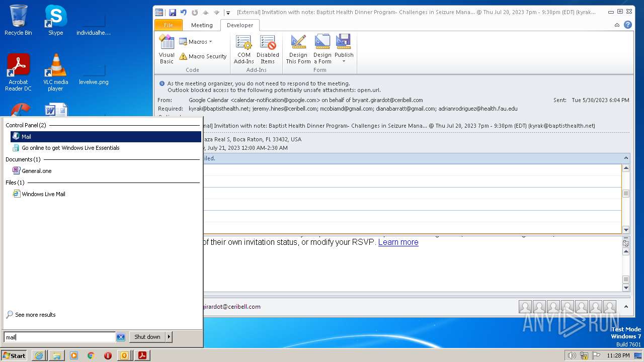Select the last contact photo placeholder
The height and width of the screenshot is (362, 644).
click(x=610, y=307)
